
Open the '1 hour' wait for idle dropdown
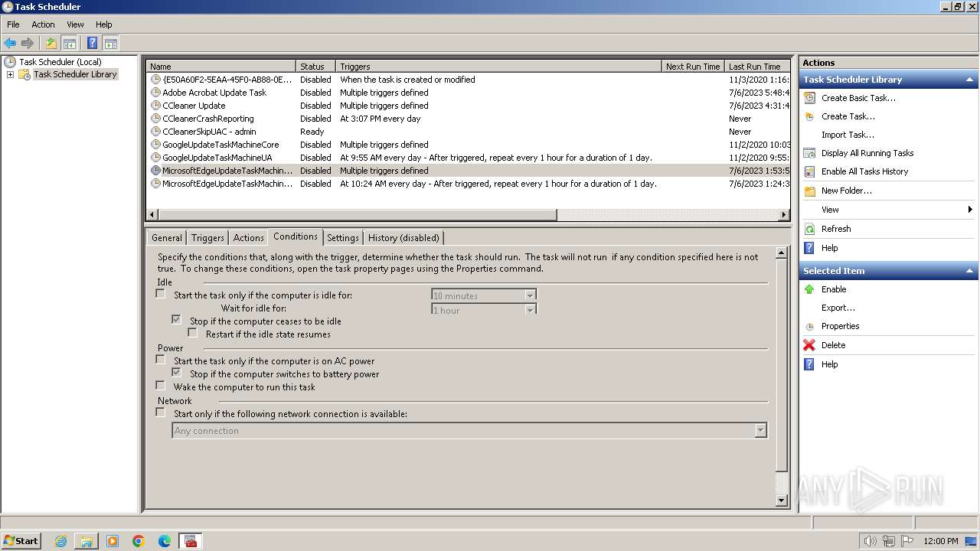[530, 310]
